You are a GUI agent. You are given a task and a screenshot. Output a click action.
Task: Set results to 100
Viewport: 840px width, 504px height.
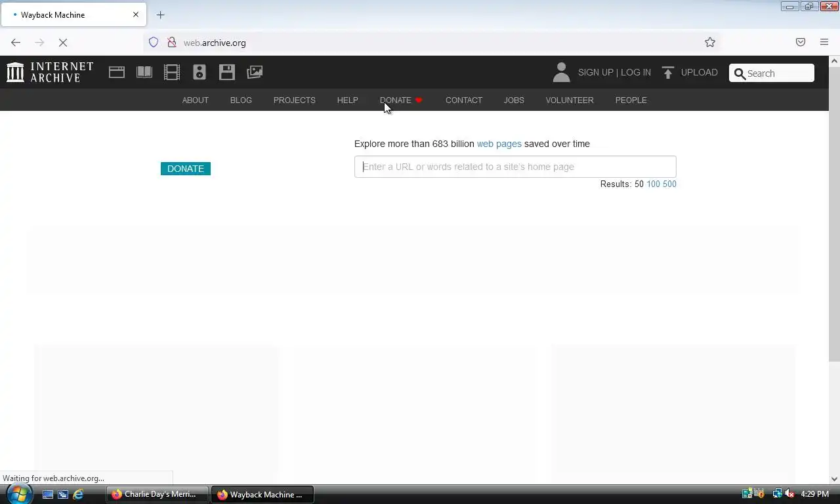click(x=653, y=184)
